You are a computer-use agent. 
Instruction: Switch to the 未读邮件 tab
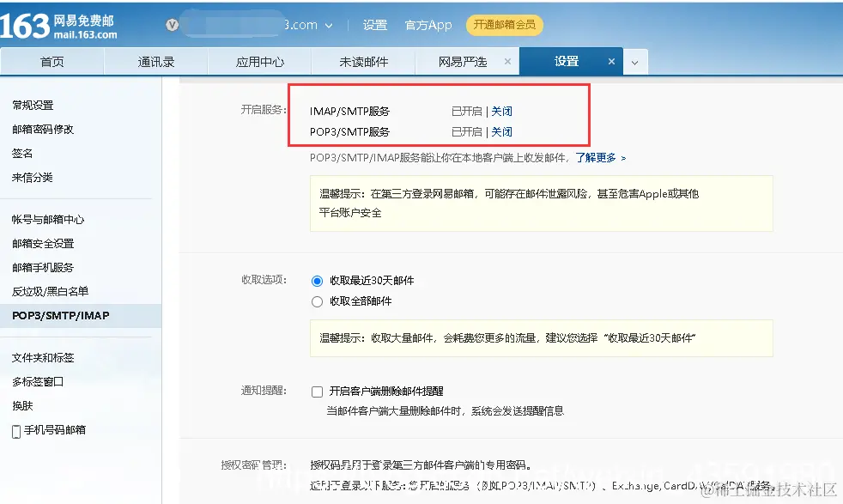(363, 61)
